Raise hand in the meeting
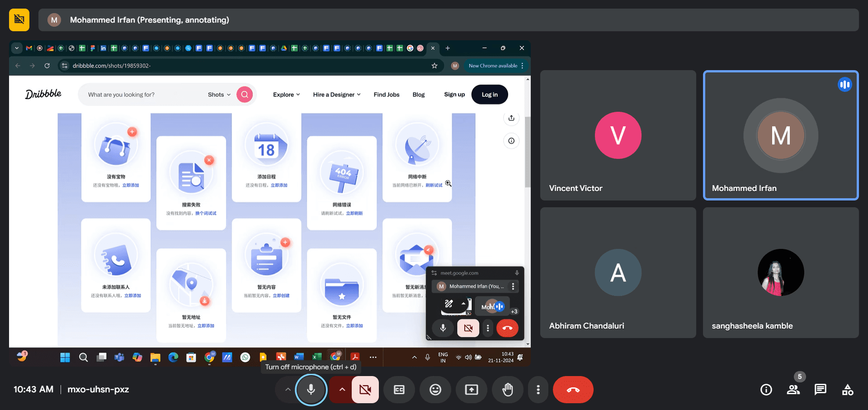This screenshot has height=410, width=868. (508, 390)
